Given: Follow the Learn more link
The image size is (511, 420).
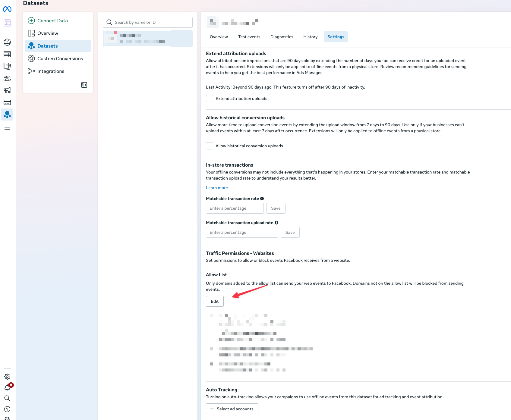Looking at the screenshot, I should coord(217,188).
